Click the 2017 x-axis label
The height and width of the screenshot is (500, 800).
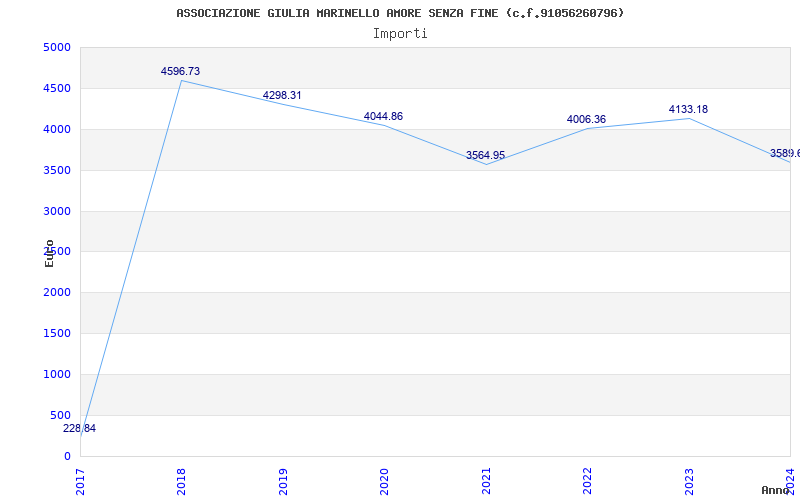80,481
